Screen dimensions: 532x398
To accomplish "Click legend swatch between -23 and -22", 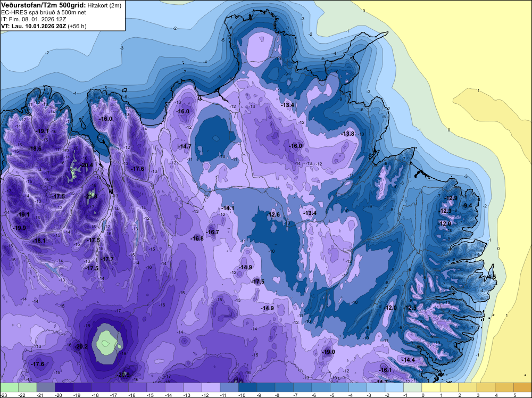I will click(9, 387).
